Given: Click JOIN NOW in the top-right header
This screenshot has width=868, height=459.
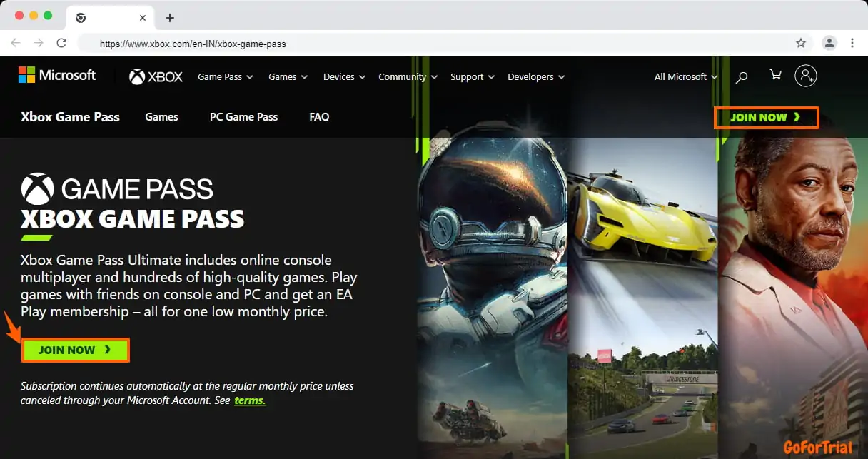Looking at the screenshot, I should pos(766,117).
